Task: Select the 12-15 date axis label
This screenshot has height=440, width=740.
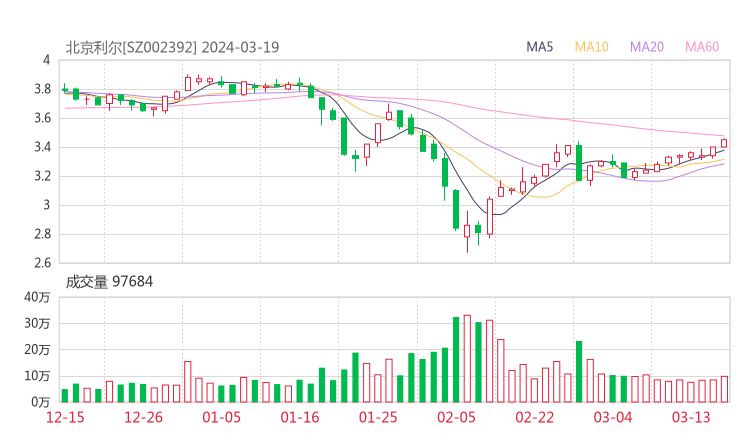Action: pos(65,417)
